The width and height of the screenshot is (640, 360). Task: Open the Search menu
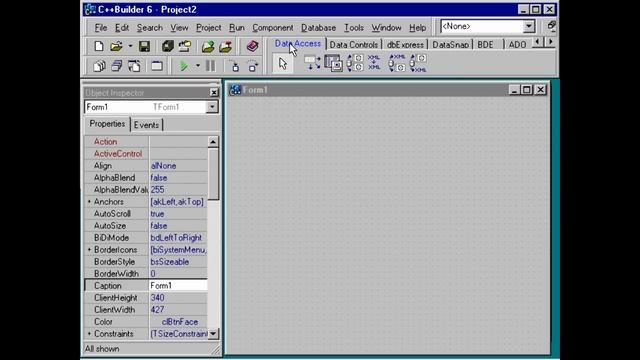[149, 28]
